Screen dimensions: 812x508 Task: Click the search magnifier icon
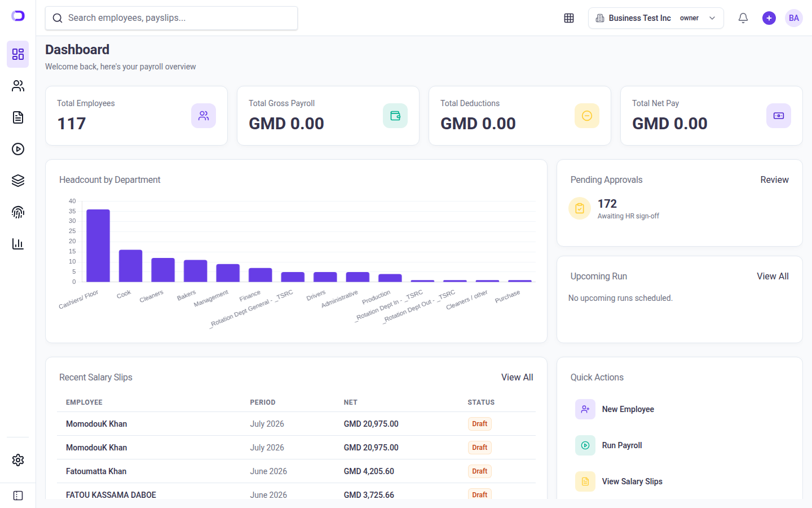pos(58,18)
